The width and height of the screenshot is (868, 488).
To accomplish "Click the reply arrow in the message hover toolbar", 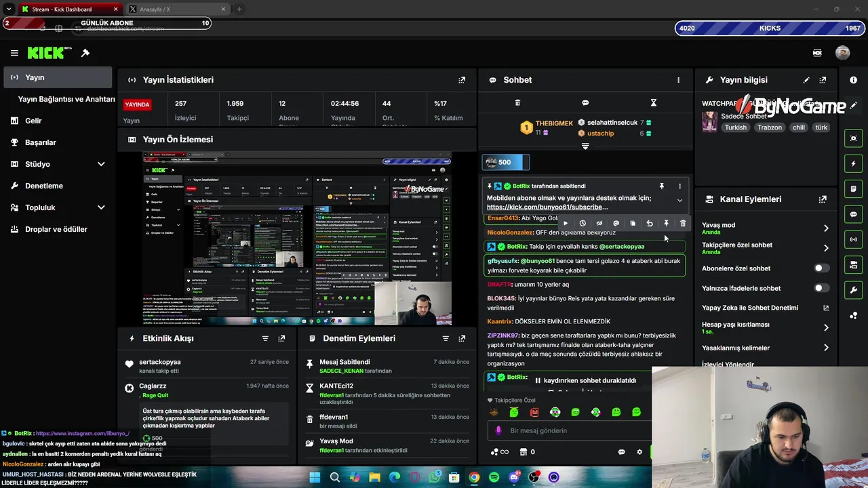I will [x=650, y=223].
